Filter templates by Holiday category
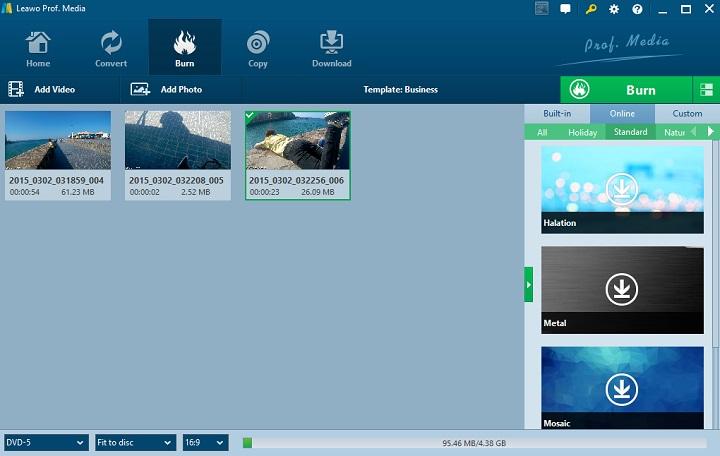 tap(582, 132)
